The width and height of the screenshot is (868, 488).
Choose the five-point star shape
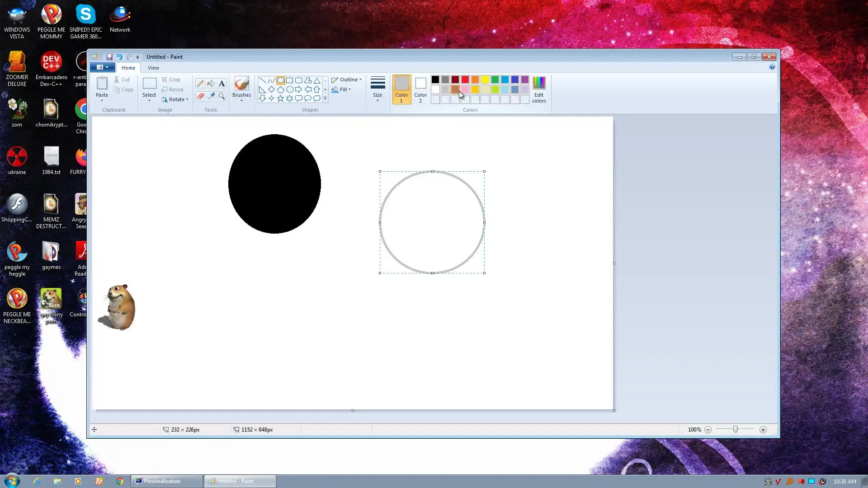280,99
